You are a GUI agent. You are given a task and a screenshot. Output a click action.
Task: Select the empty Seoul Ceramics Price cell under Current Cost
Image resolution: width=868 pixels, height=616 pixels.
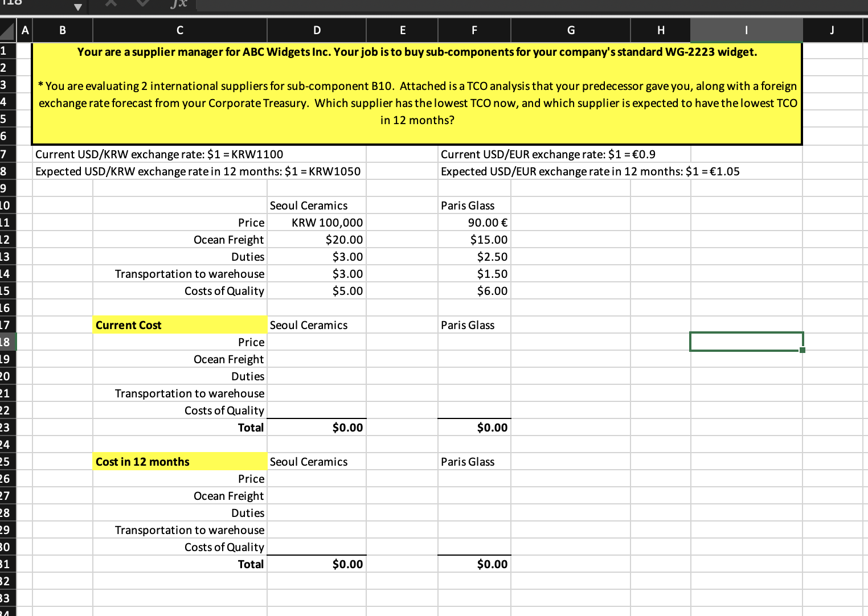pos(317,342)
